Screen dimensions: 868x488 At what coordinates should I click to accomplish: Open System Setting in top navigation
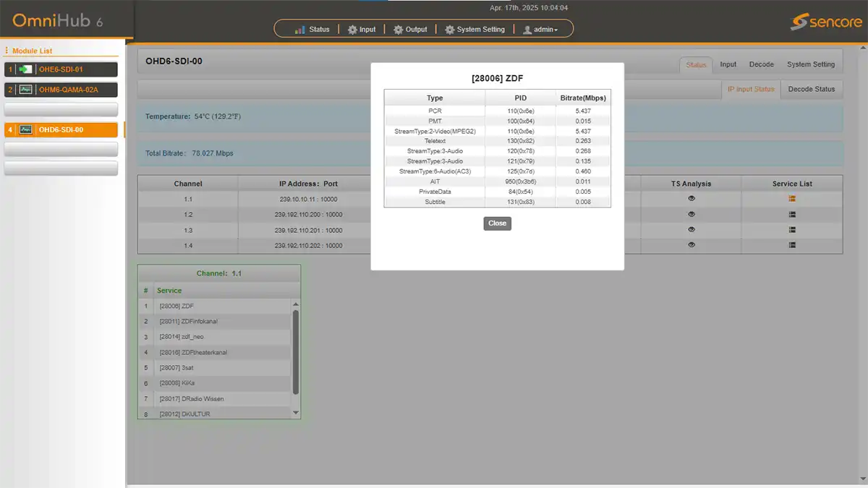pyautogui.click(x=475, y=30)
